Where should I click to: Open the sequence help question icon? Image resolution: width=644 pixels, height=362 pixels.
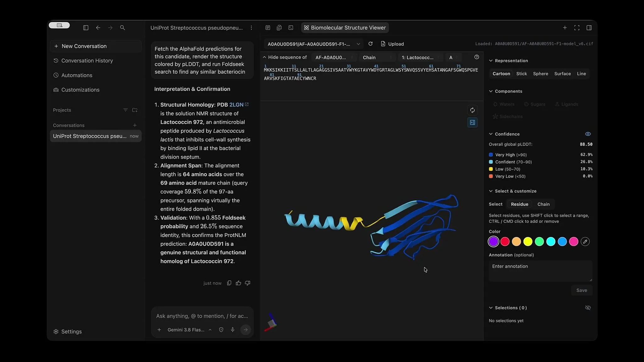pos(477,57)
